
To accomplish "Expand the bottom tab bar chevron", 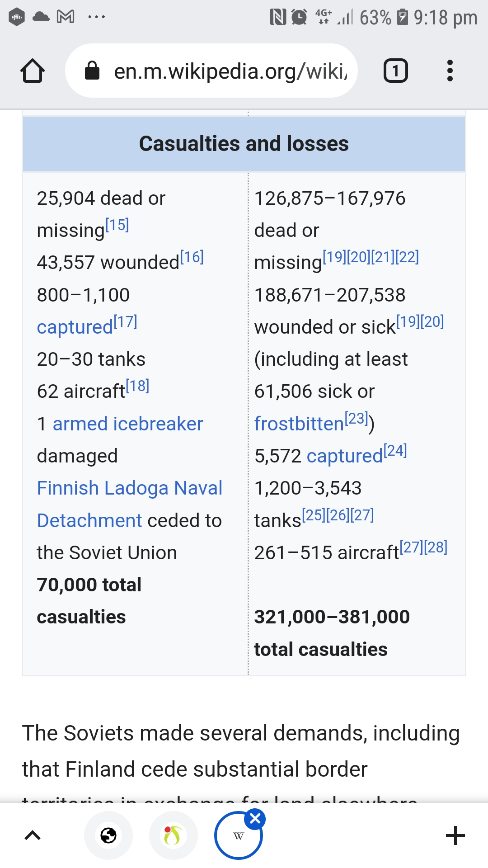I will [33, 835].
